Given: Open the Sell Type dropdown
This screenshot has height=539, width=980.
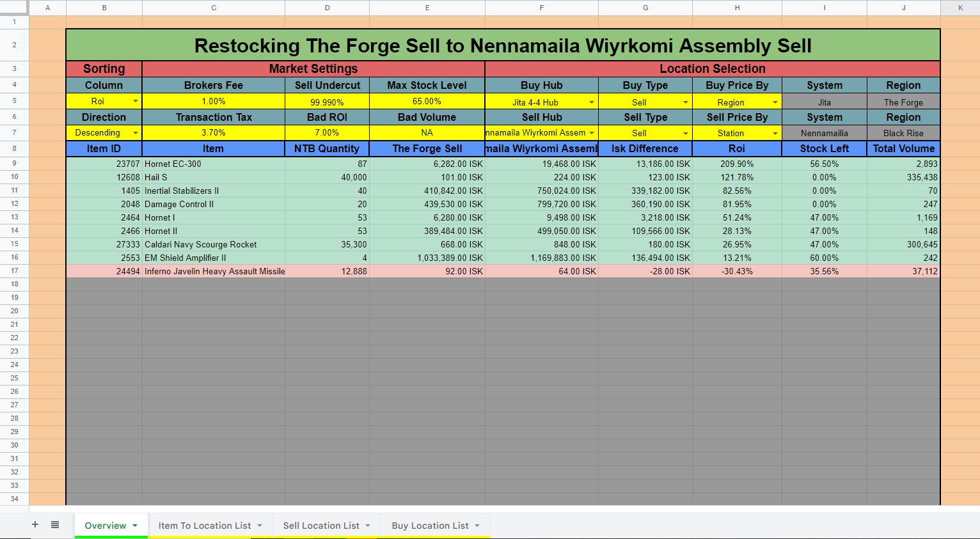Looking at the screenshot, I should (685, 132).
